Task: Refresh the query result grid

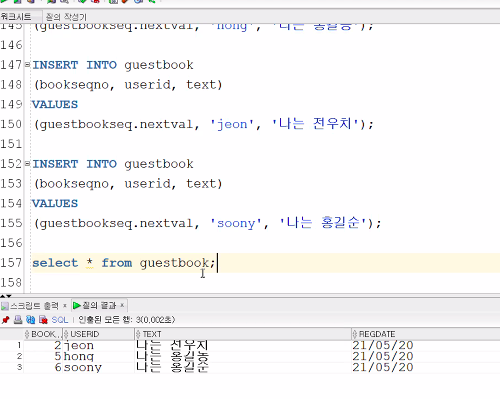Action: (30, 320)
